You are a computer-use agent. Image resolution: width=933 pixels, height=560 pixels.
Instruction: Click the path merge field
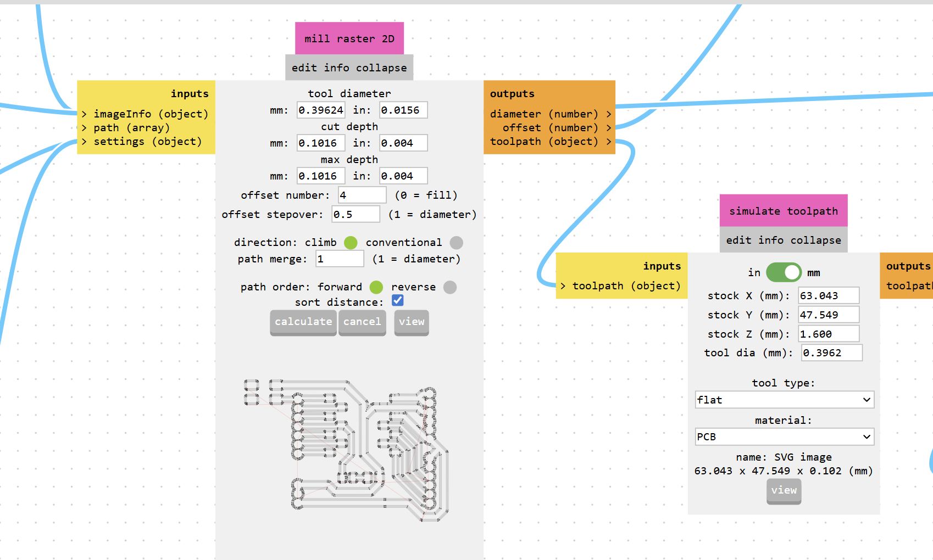pos(340,259)
